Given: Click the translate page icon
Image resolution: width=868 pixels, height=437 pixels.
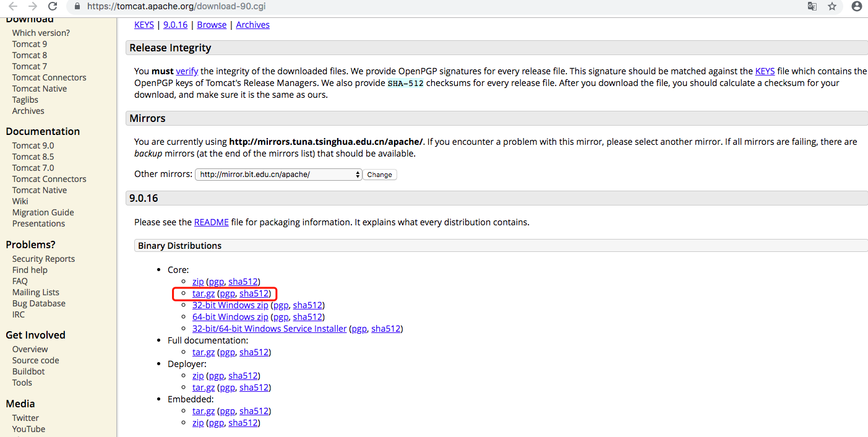Looking at the screenshot, I should 812,6.
